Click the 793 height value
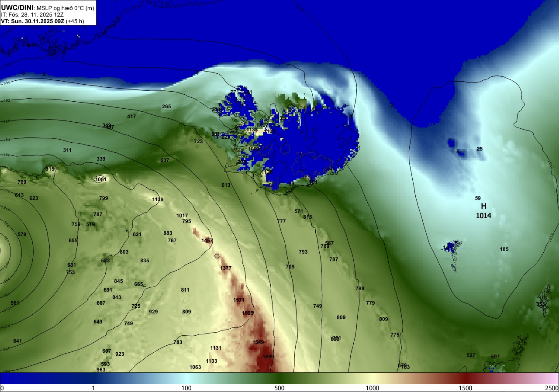This screenshot has height=392, width=559. (303, 252)
